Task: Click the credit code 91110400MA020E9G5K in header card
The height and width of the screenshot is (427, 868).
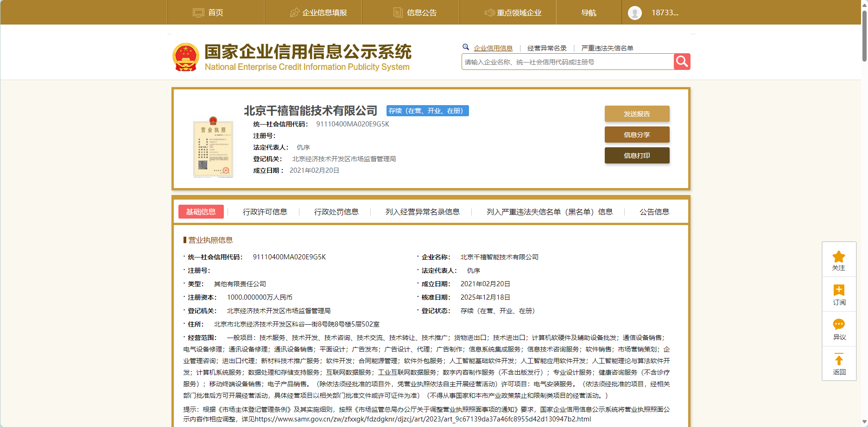Action: pos(353,124)
